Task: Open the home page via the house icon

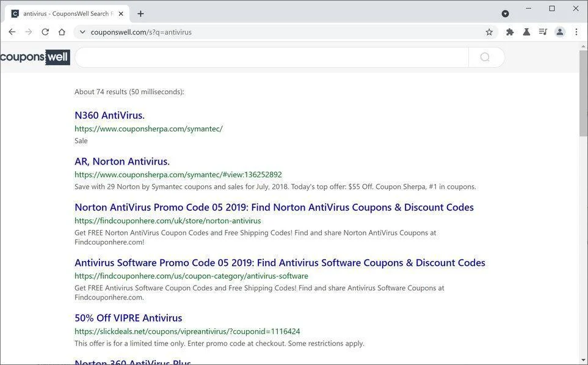Action: pyautogui.click(x=62, y=32)
